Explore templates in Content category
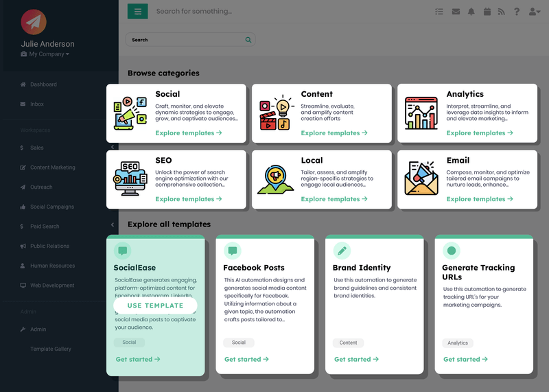This screenshot has height=392, width=549. (334, 133)
